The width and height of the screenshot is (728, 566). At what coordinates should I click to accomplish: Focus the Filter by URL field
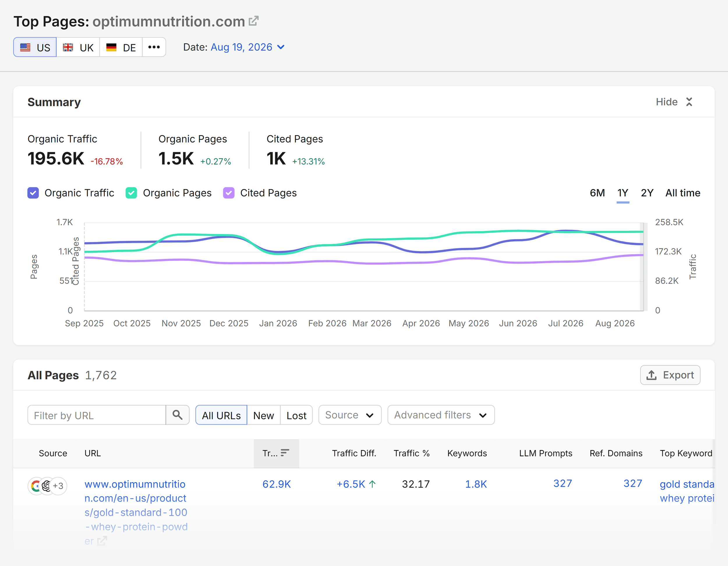[x=97, y=415]
